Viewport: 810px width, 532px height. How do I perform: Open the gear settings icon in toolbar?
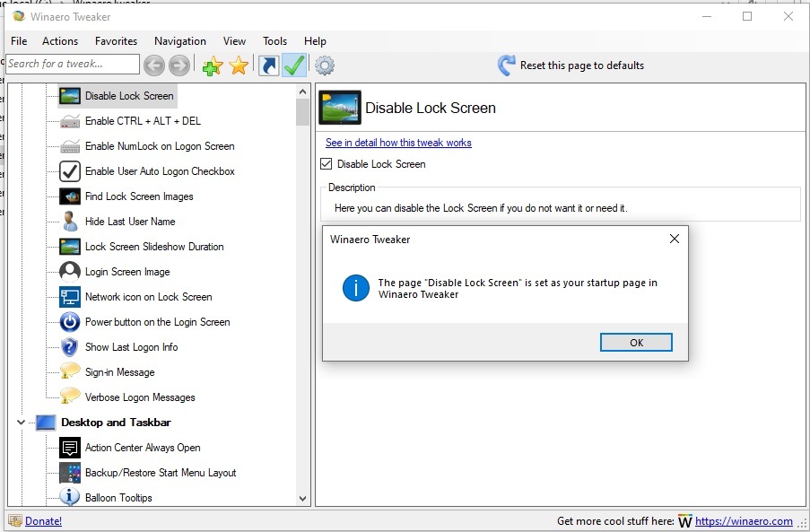(x=325, y=65)
